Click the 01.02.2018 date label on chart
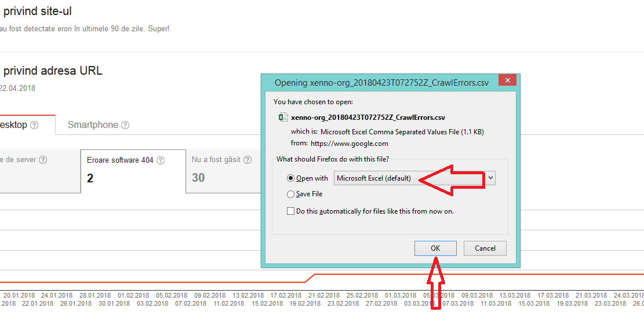The height and width of the screenshot is (319, 644). point(133,295)
